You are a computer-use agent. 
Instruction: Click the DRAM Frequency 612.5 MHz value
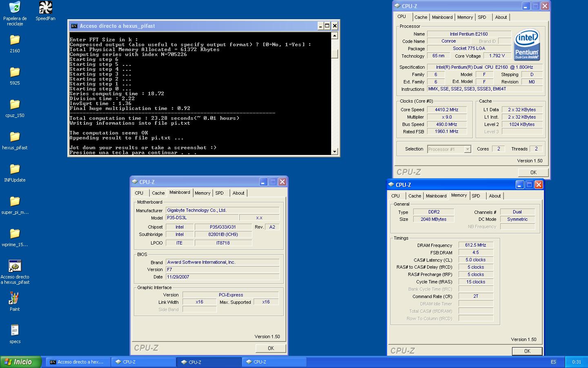click(476, 245)
